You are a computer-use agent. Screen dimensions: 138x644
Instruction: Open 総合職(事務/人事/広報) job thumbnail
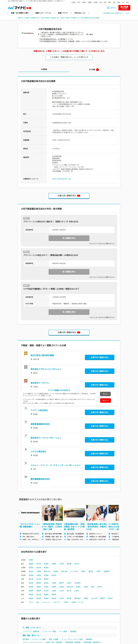coord(97,513)
